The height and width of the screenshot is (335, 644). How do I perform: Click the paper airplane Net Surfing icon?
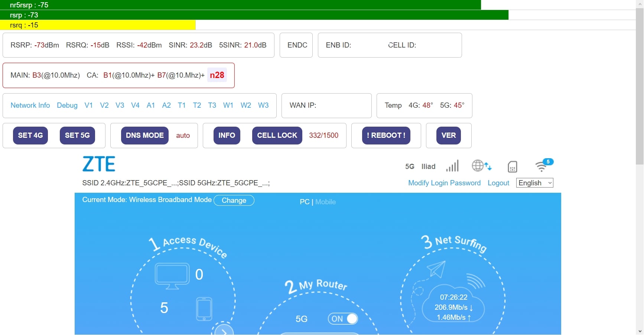436,269
